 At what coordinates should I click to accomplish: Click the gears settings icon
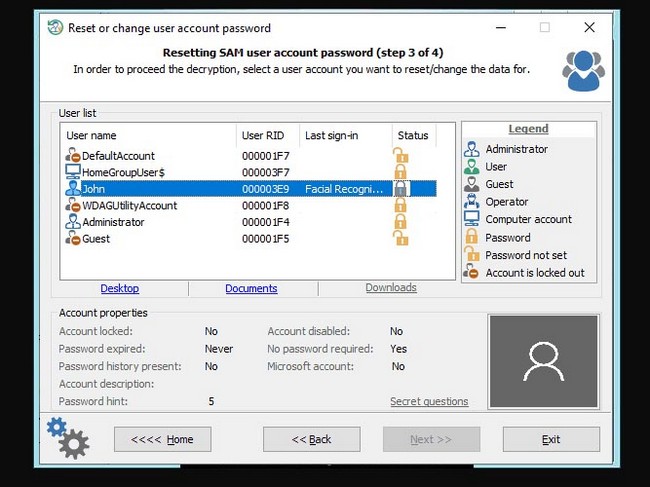pos(67,438)
